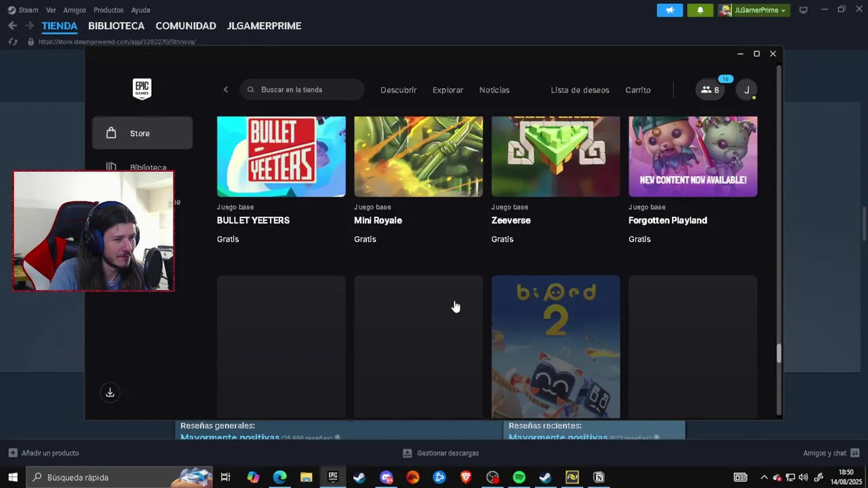Click the Epic store back arrow
868x488 pixels.
click(226, 89)
